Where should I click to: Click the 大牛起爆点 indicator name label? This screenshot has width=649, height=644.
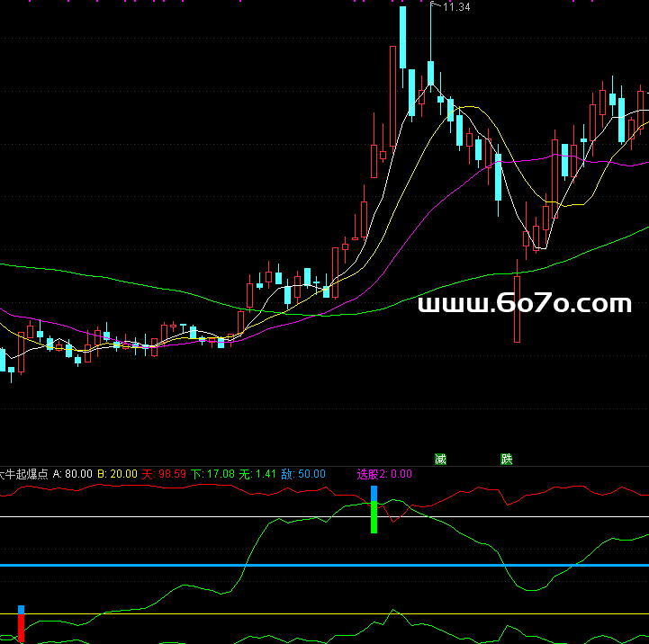[24, 473]
